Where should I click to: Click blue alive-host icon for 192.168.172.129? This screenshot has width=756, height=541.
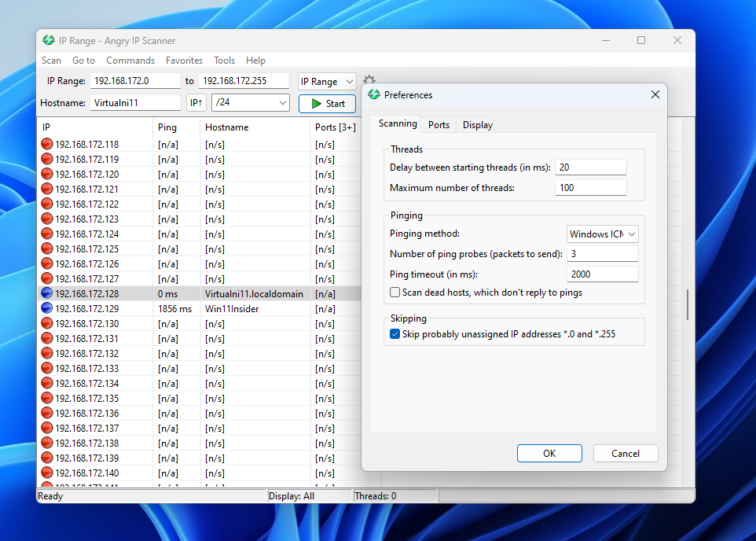(x=47, y=308)
